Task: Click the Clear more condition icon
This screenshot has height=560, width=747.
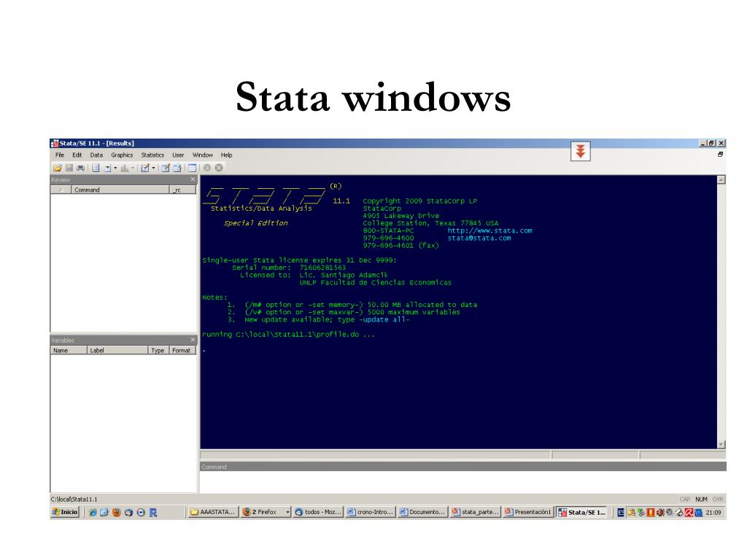Action: coord(207,168)
